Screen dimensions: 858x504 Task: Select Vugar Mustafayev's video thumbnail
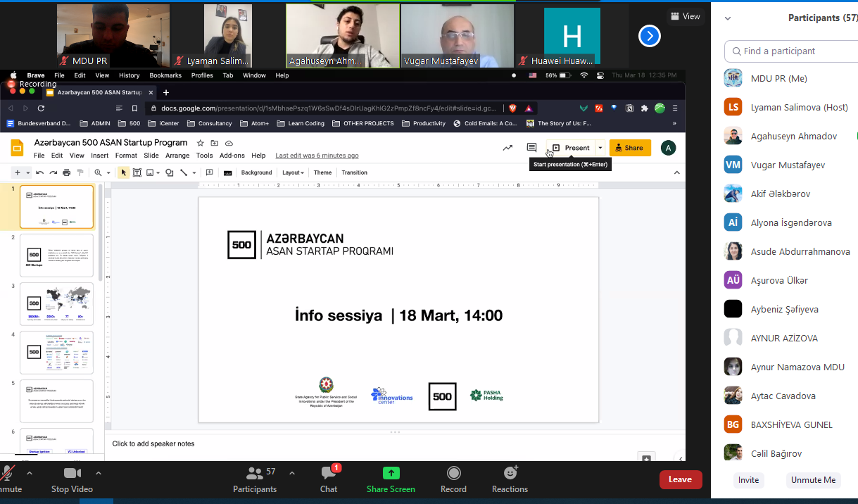458,36
